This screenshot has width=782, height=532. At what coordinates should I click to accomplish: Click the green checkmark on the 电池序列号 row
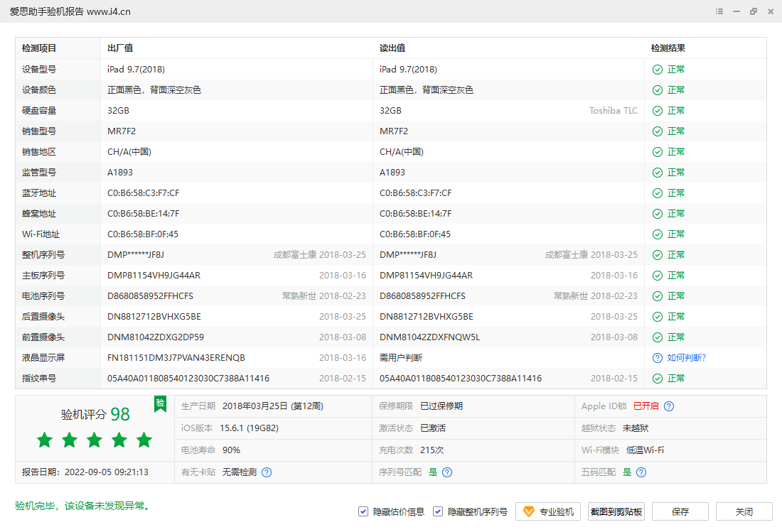pos(656,295)
